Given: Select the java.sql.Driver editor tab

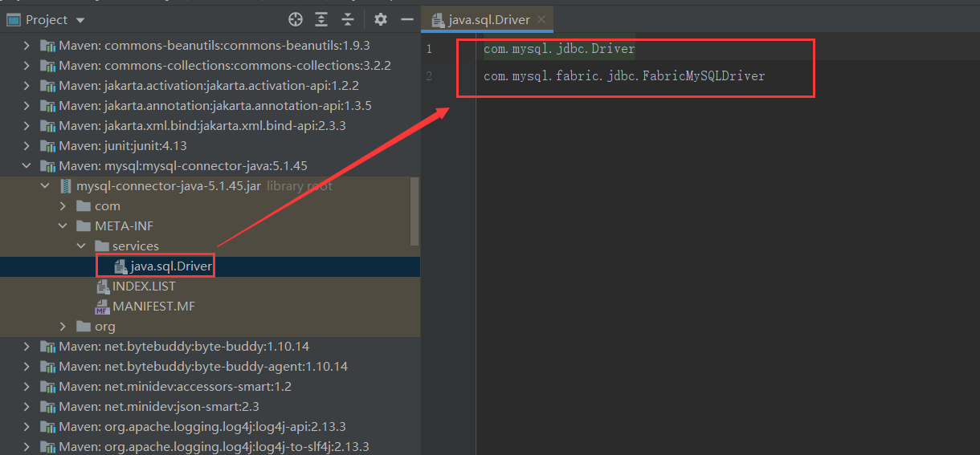Looking at the screenshot, I should [x=488, y=19].
